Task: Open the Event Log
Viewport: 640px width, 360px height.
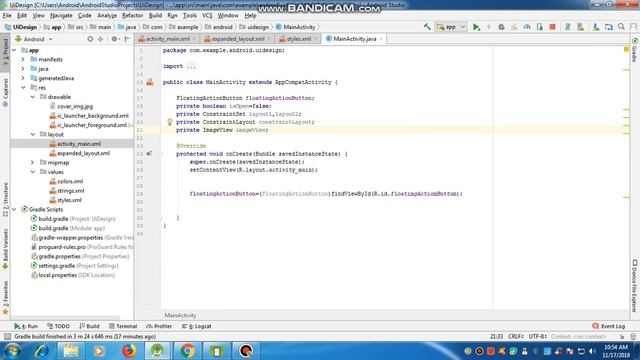Action: tap(609, 326)
